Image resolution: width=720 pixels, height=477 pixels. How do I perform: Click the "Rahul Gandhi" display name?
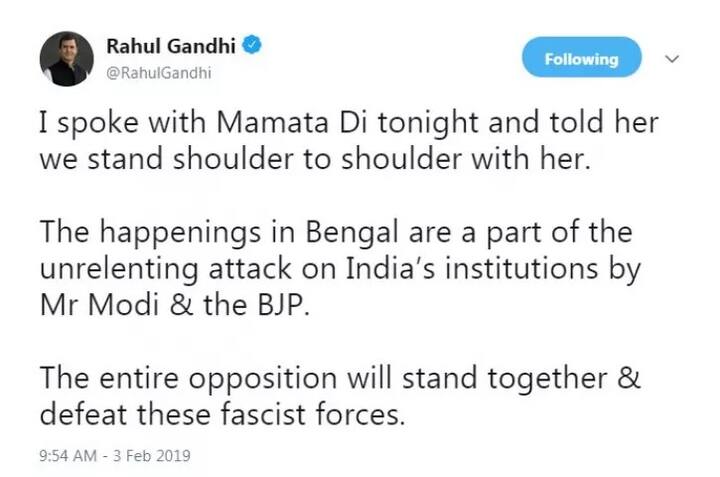click(174, 45)
